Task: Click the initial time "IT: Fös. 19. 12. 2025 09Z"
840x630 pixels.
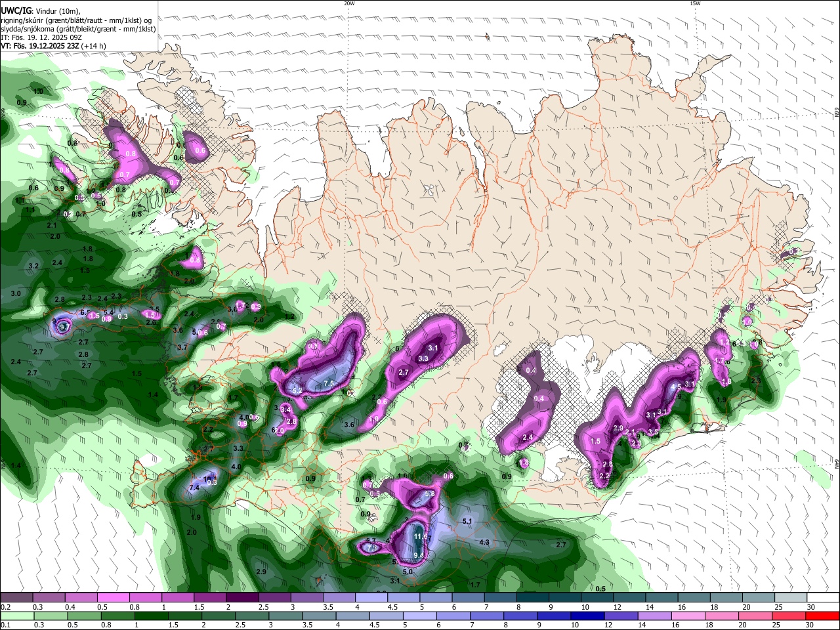Action: click(41, 38)
